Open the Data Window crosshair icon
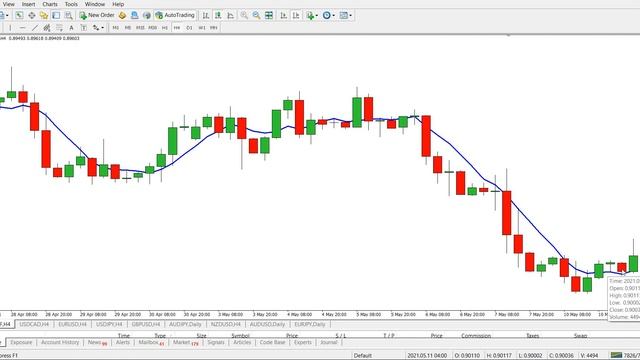Viewport: 640px width, 360px height. click(x=31, y=16)
